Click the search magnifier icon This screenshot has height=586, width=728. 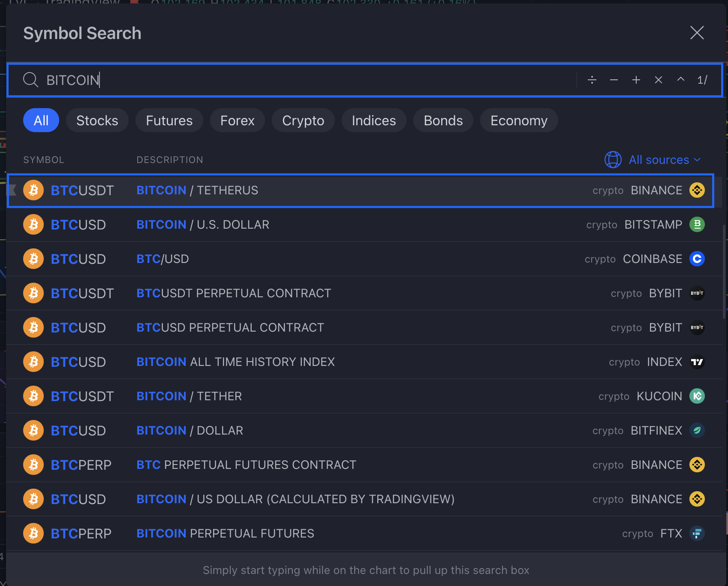tap(30, 80)
